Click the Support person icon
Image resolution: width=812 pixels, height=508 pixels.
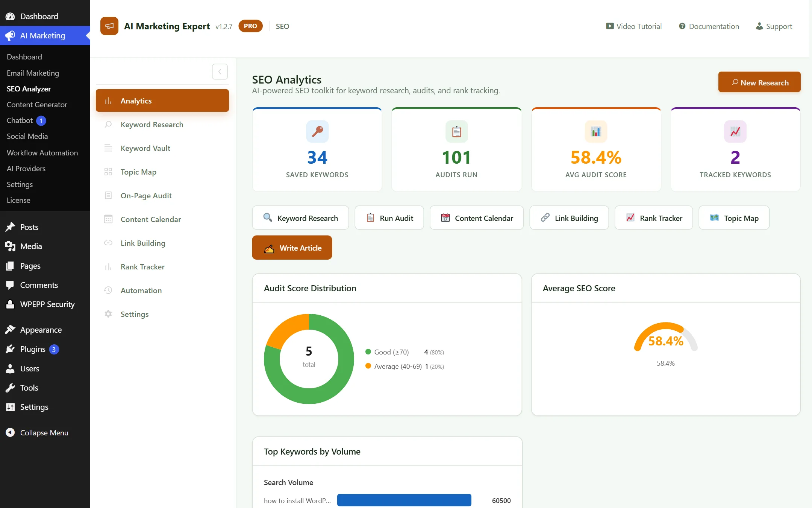(759, 26)
